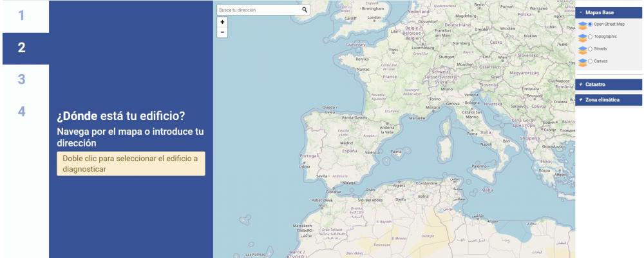The height and width of the screenshot is (258, 644).
Task: Click the Open Street Map layer icon
Action: click(582, 26)
